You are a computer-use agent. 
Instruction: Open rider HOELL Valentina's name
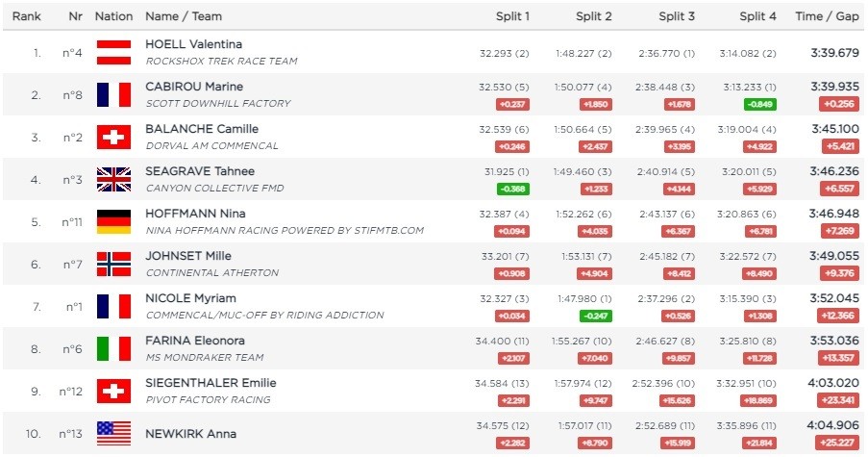[x=193, y=44]
